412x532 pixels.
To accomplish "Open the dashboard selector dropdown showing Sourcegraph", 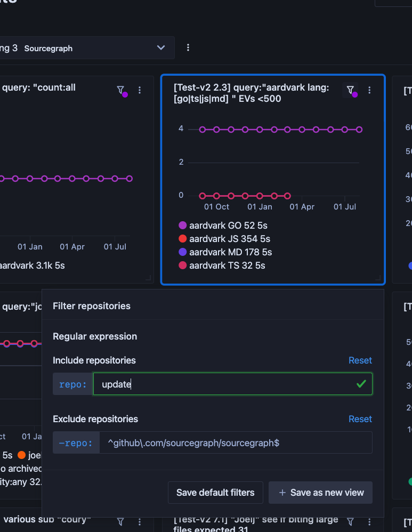I will 86,48.
